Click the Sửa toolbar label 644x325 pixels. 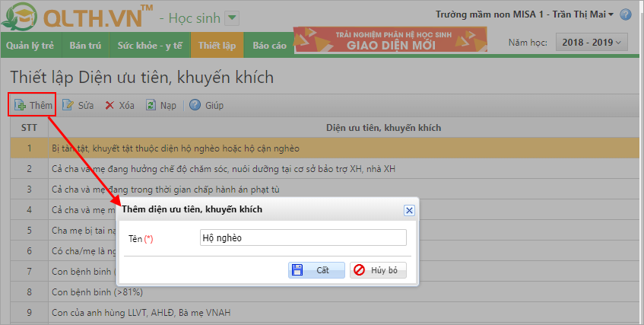click(86, 106)
